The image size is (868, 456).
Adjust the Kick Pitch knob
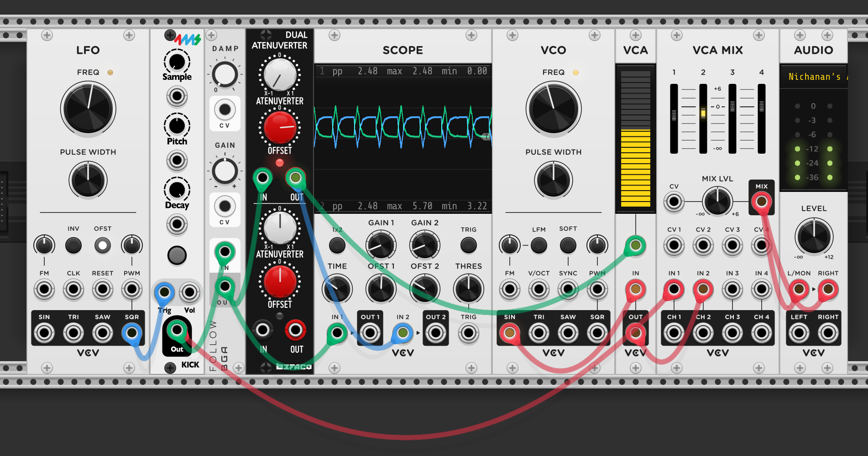point(177,125)
